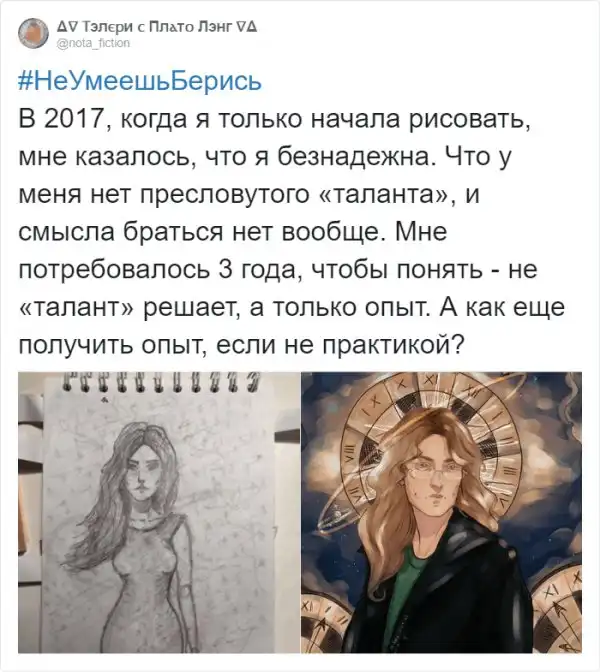This screenshot has width=600, height=672.
Task: Open the @nota_fiction handle
Action: [x=93, y=43]
